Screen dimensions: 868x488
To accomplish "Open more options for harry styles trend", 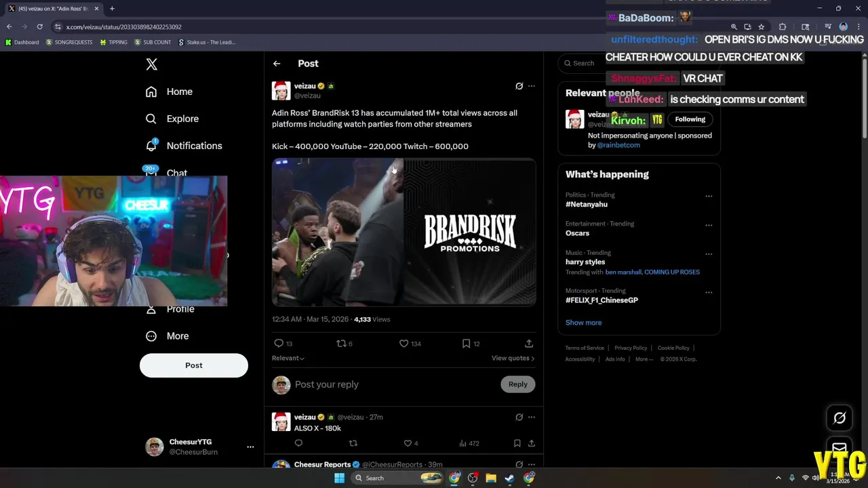I will pos(709,253).
